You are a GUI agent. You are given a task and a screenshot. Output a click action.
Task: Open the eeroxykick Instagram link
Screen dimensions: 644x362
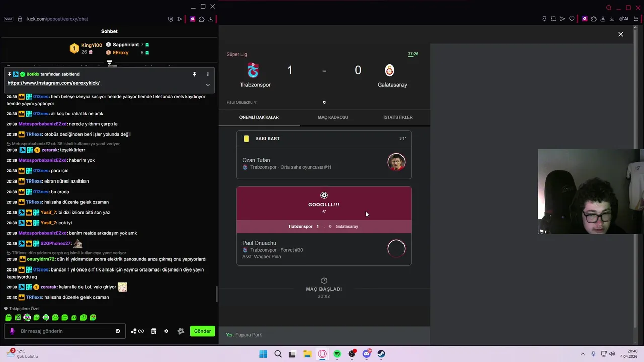pyautogui.click(x=53, y=83)
